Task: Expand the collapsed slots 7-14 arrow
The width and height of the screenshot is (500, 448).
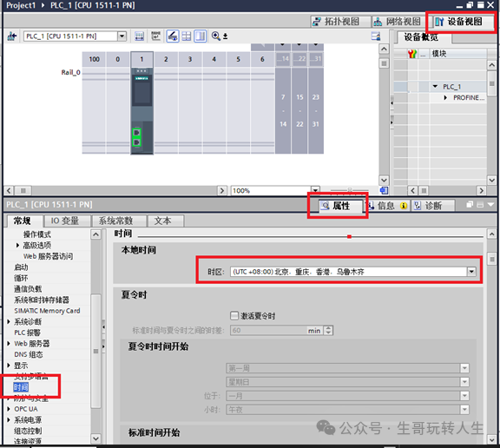Action: point(282,44)
